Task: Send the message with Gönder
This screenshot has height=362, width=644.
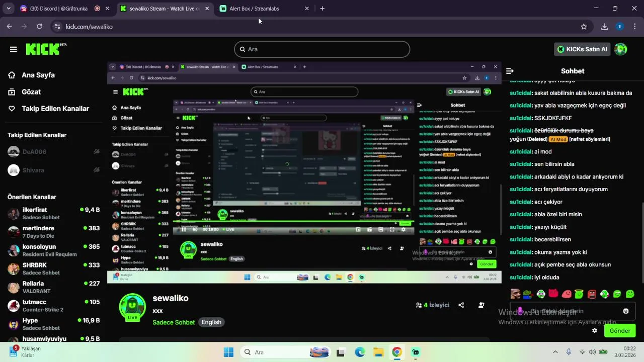Action: (x=620, y=331)
